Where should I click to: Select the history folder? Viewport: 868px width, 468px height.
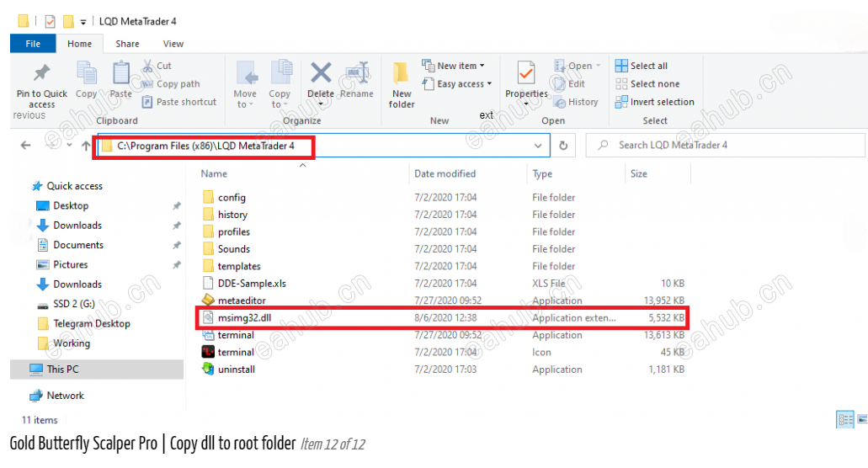pyautogui.click(x=226, y=215)
